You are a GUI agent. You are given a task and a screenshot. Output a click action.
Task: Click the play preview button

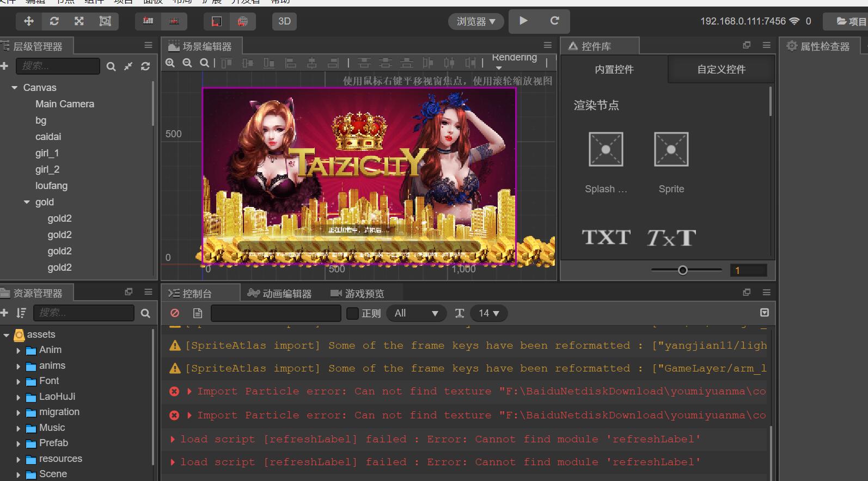[523, 21]
